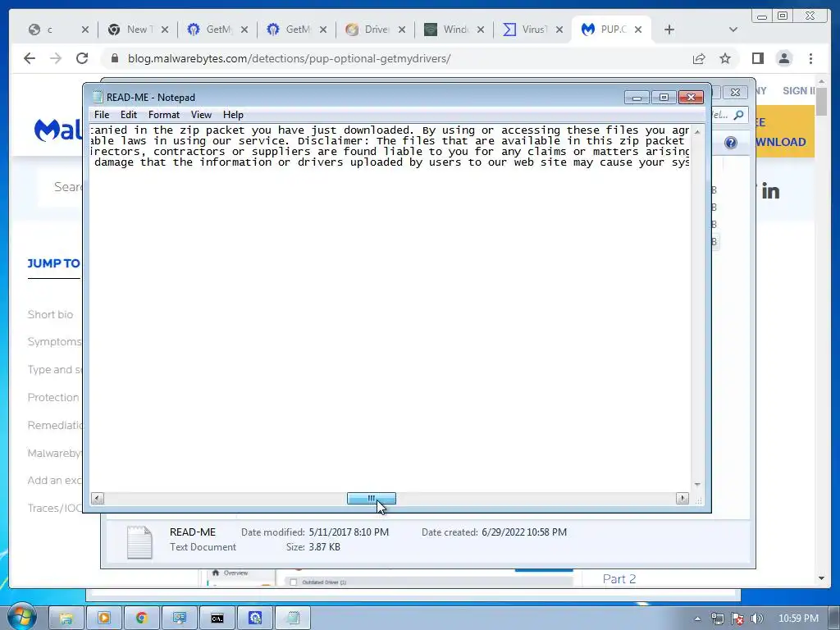The width and height of the screenshot is (840, 630).
Task: Close the New Tab tab
Action: tap(165, 30)
